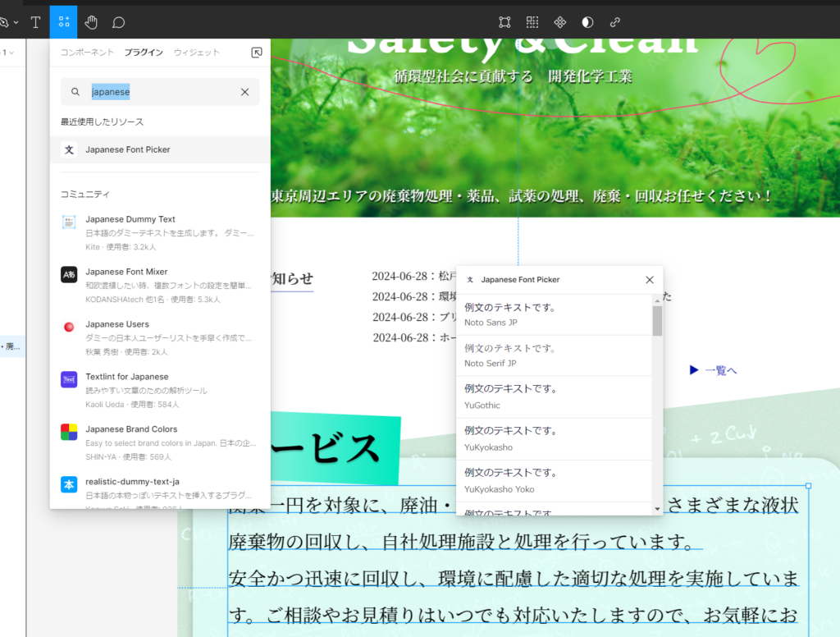Click the news line starting 2024-06-28：環

414,296
